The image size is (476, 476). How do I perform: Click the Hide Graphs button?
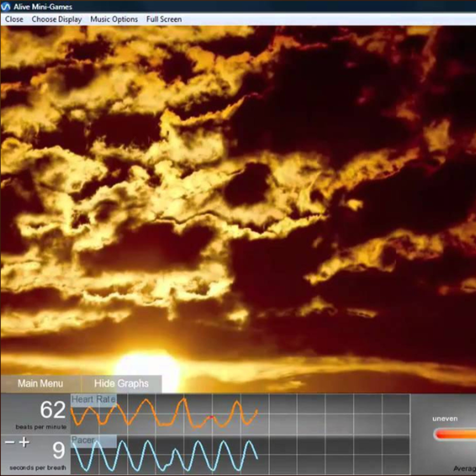121,384
